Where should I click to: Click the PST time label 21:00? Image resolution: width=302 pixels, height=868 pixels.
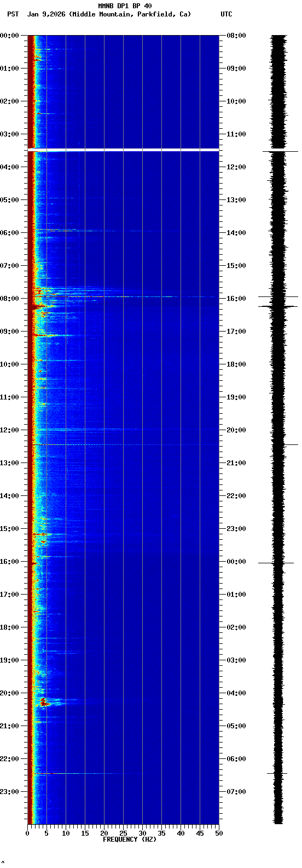pyautogui.click(x=10, y=726)
